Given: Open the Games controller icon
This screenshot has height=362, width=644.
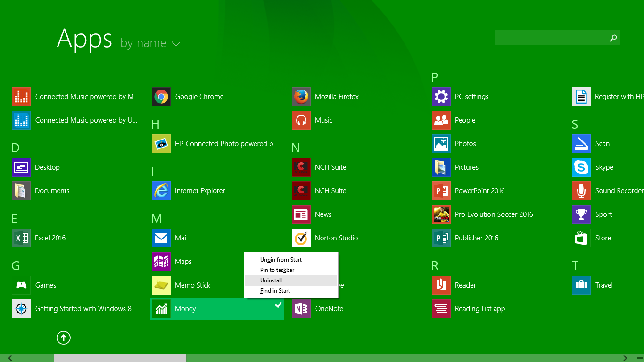Looking at the screenshot, I should pos(21,285).
